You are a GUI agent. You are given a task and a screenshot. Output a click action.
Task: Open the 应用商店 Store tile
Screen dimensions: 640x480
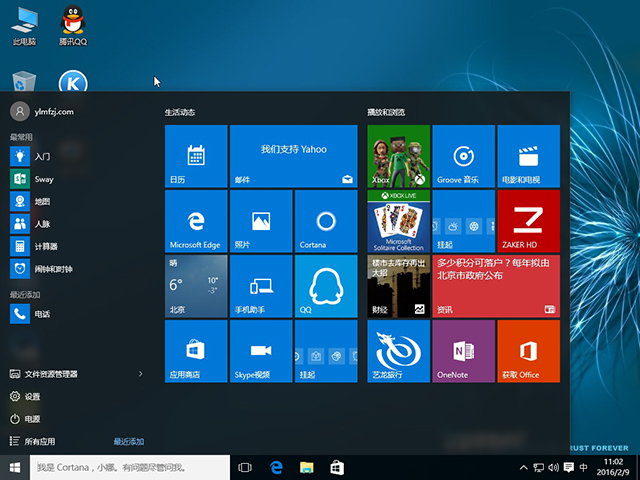[x=195, y=351]
